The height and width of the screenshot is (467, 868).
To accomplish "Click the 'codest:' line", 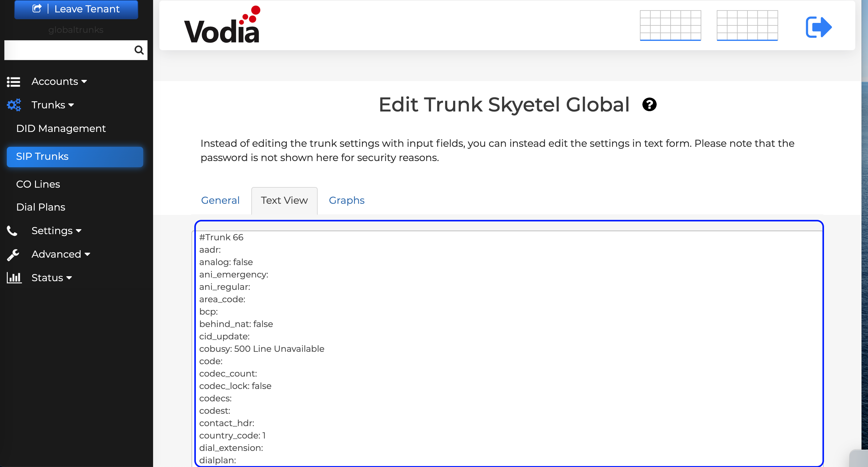I will [215, 411].
